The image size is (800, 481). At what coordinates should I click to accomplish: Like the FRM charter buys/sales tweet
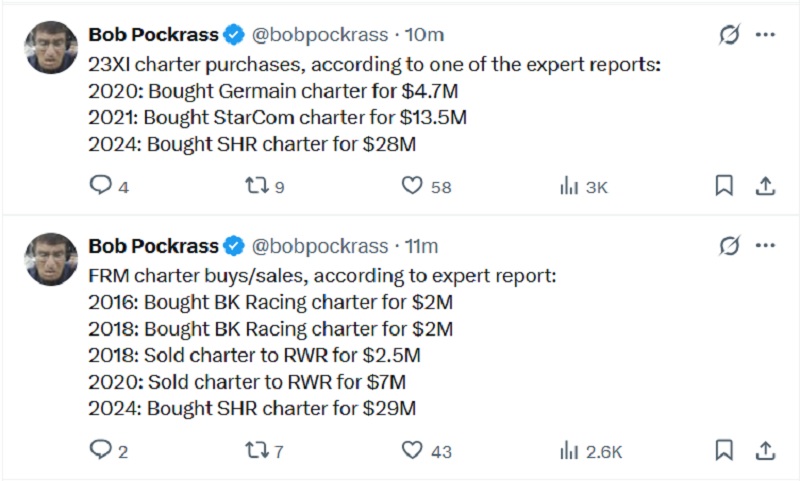pyautogui.click(x=412, y=451)
